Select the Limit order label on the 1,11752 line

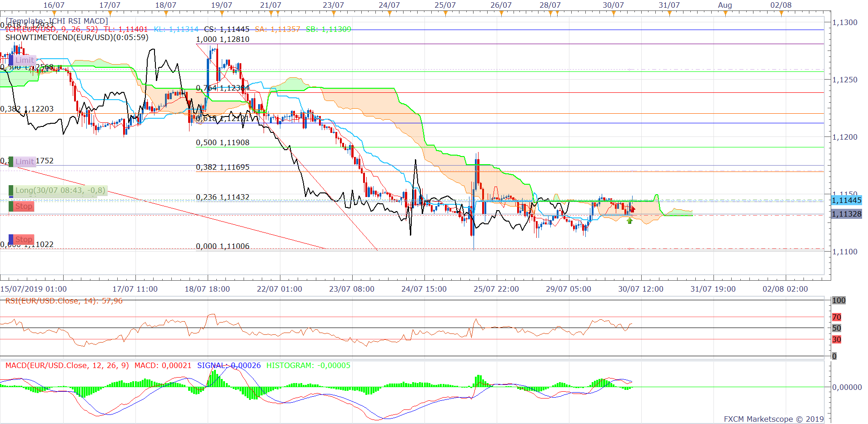[22, 162]
